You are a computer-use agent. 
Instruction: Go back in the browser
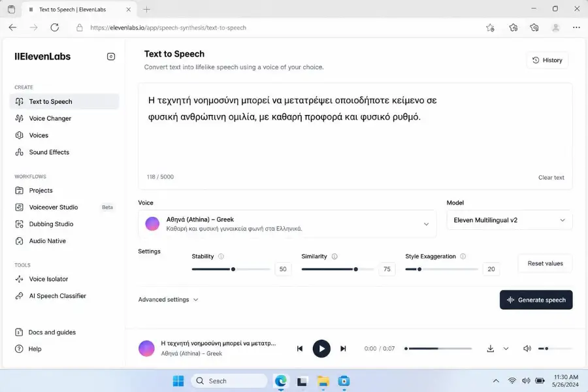13,27
